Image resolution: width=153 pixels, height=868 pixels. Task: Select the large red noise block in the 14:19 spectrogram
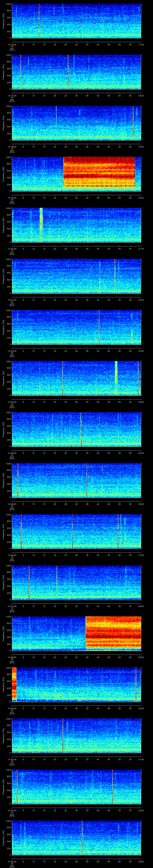coord(99,172)
